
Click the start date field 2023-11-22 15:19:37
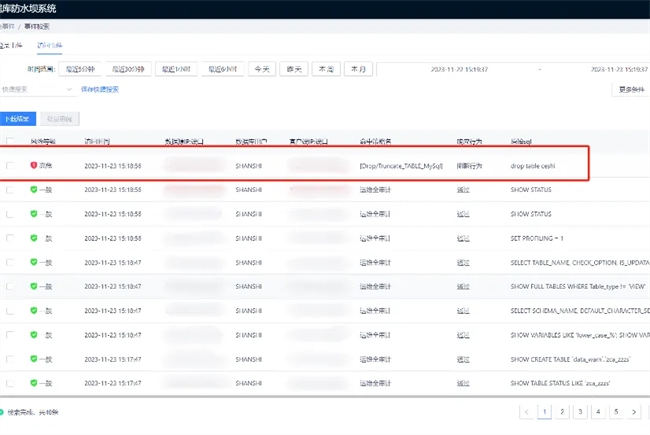pyautogui.click(x=459, y=69)
